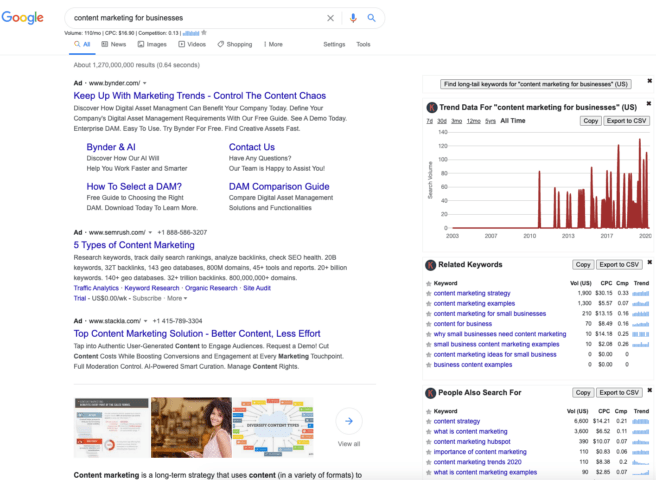
Task: Open search Settings
Action: click(x=334, y=44)
